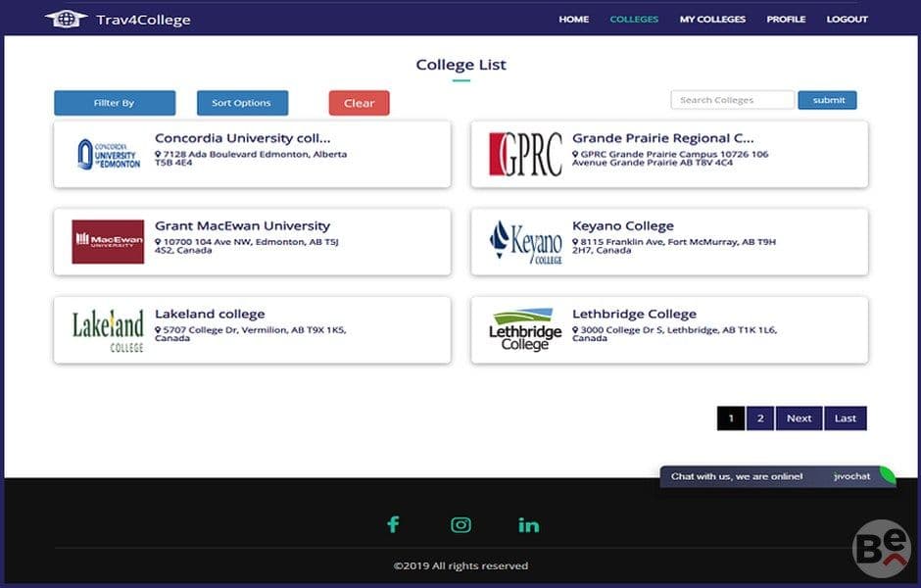Open the Keyano College title
This screenshot has width=921, height=588.
pyautogui.click(x=622, y=225)
